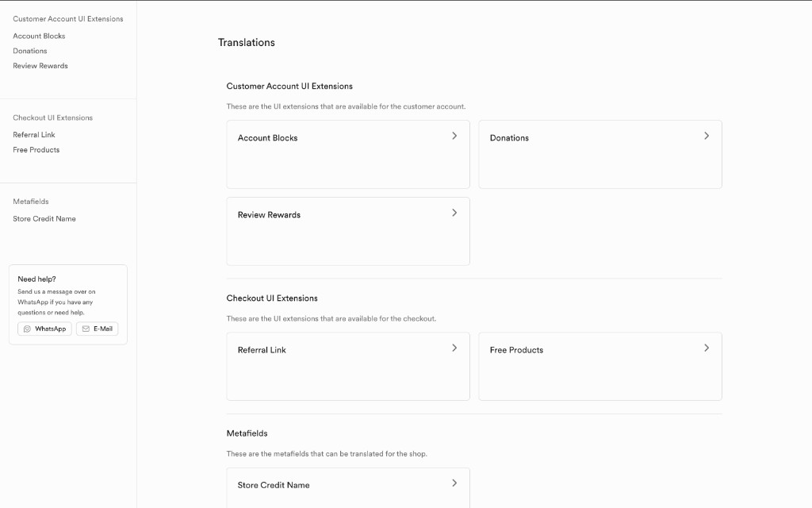Viewport: 812px width, 508px height.
Task: Open Account Blocks in the sidebar
Action: (x=39, y=36)
